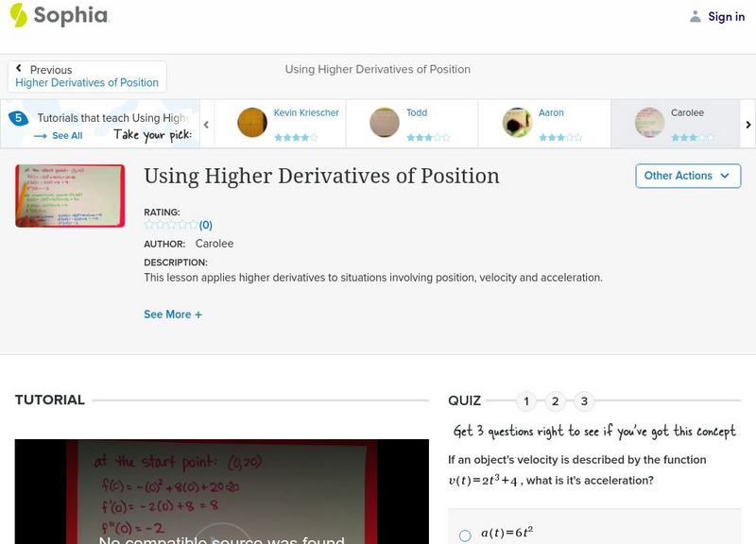Screen dimensions: 756x544
Task: Click the Sign in link
Action: [726, 16]
